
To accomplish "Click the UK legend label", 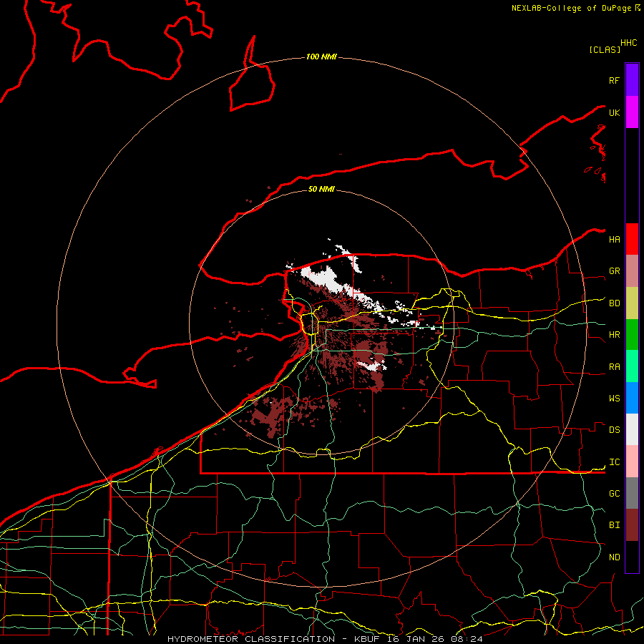I will (614, 112).
